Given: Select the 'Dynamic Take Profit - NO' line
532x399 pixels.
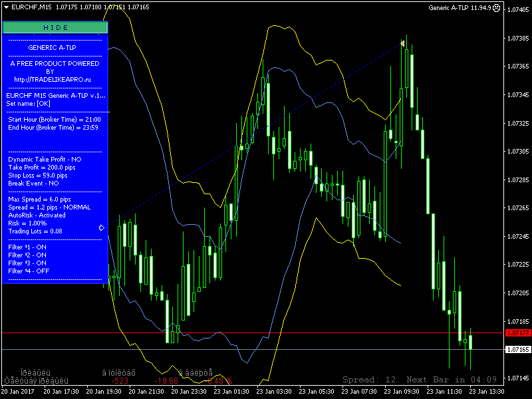Looking at the screenshot, I should (x=45, y=159).
